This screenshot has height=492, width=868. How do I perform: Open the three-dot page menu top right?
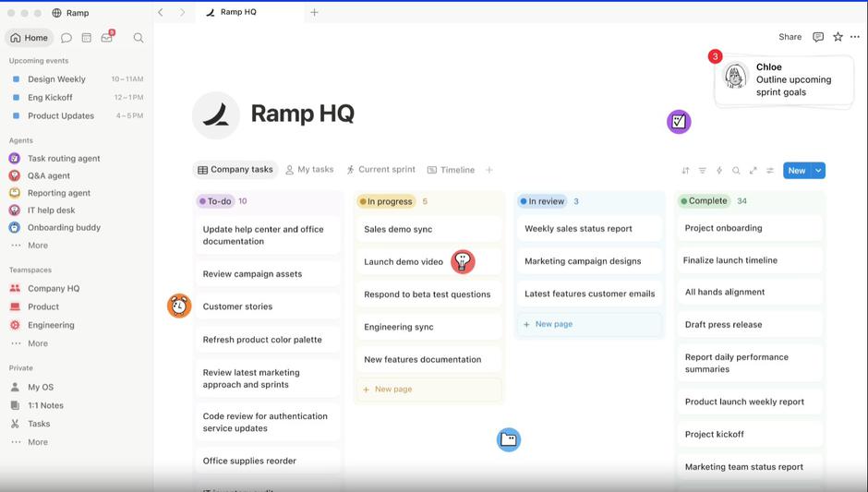tap(855, 37)
